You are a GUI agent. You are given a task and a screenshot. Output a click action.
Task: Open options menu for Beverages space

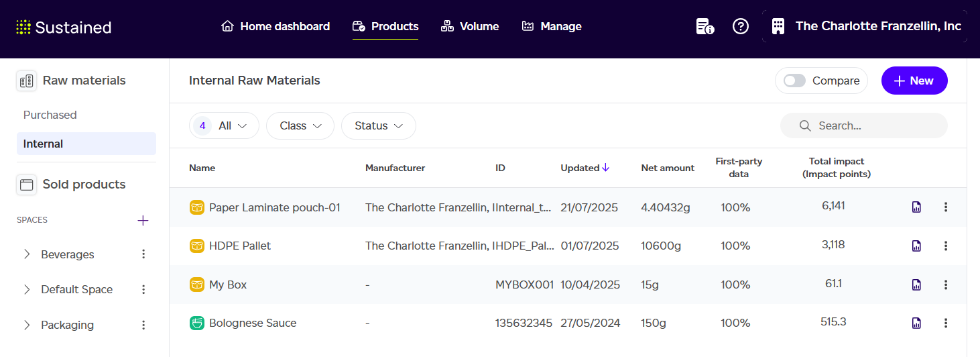(x=143, y=254)
